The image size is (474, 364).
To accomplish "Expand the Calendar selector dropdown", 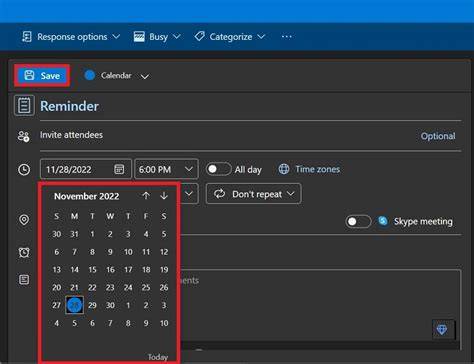I will (144, 77).
